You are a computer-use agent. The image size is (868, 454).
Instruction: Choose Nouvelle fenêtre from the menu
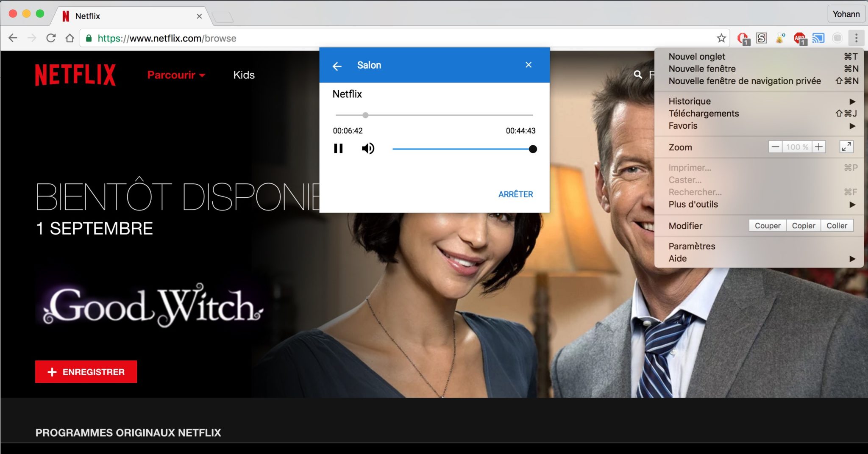(x=759, y=69)
